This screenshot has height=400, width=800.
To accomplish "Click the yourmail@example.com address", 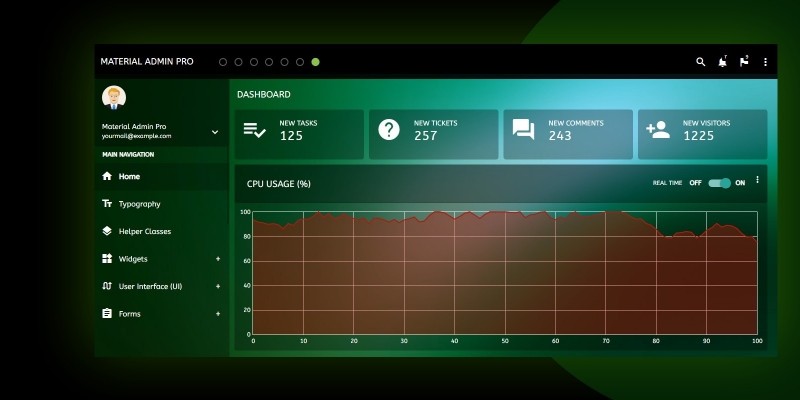I will [x=136, y=136].
